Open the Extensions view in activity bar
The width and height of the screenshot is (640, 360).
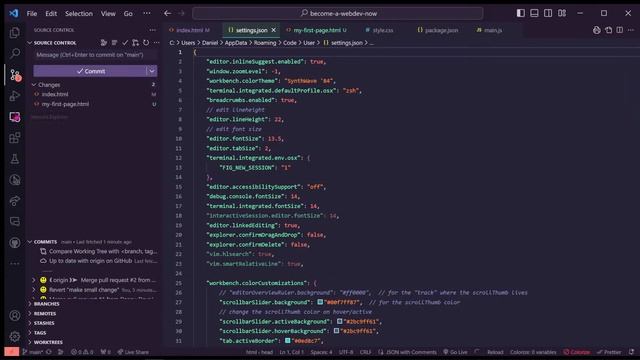pyautogui.click(x=15, y=138)
